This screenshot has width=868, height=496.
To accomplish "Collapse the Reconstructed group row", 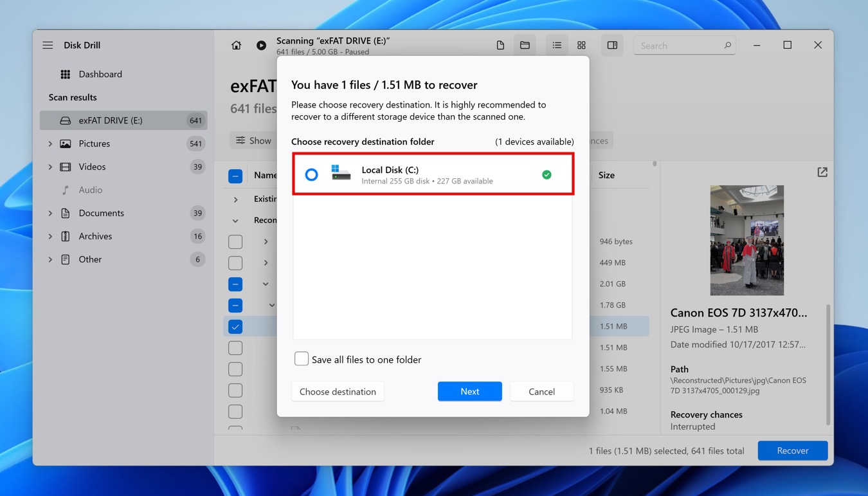I will (235, 221).
